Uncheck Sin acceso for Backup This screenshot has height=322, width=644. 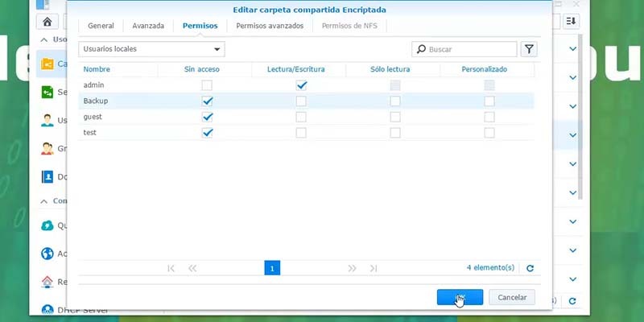[207, 101]
